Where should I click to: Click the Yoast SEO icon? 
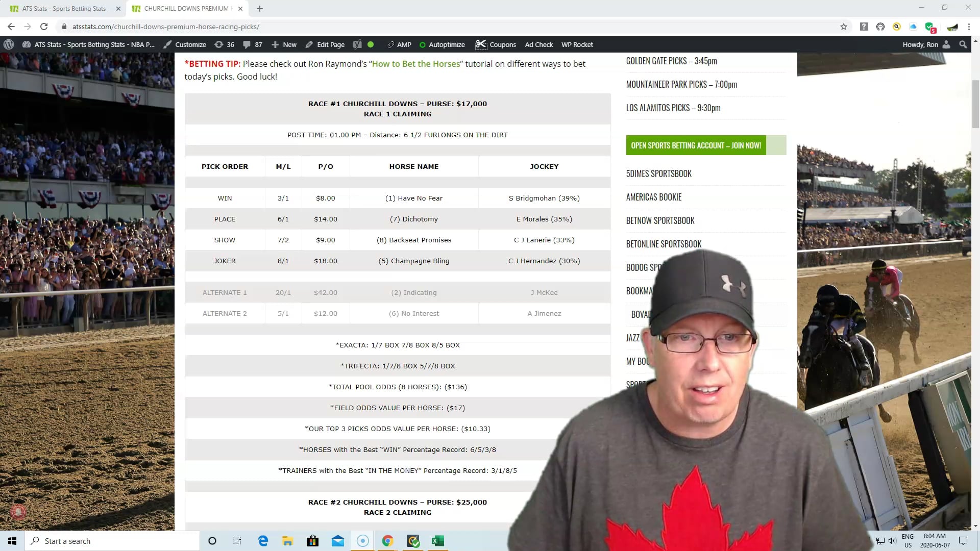pyautogui.click(x=357, y=44)
